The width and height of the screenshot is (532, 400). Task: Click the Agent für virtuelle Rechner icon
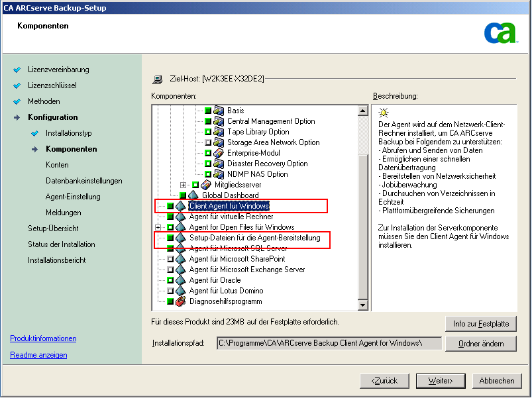click(180, 217)
